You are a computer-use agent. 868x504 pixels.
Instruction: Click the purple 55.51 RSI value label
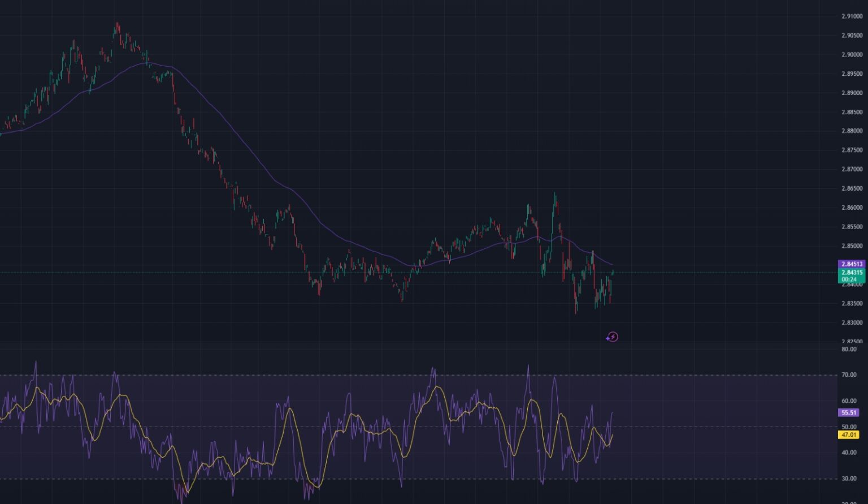pos(849,413)
